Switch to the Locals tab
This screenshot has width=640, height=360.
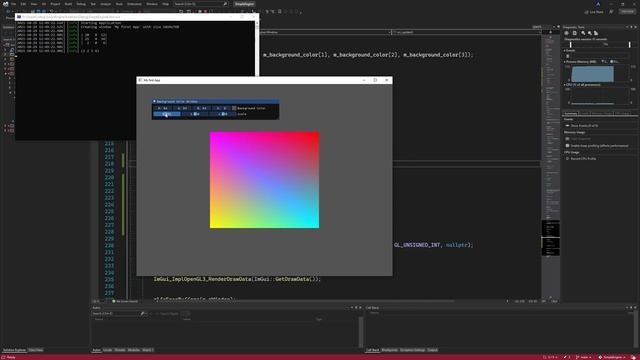tap(108, 350)
